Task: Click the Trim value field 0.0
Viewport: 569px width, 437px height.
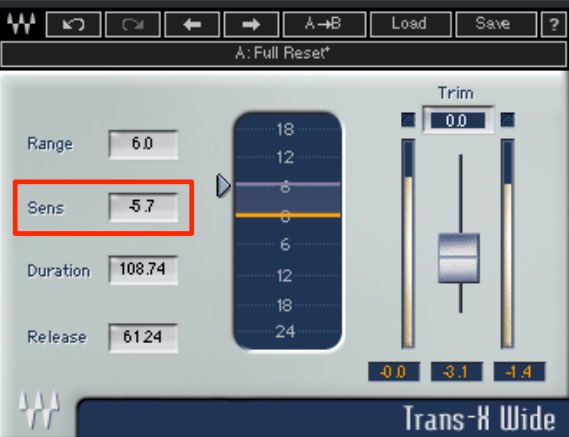Action: coord(458,121)
